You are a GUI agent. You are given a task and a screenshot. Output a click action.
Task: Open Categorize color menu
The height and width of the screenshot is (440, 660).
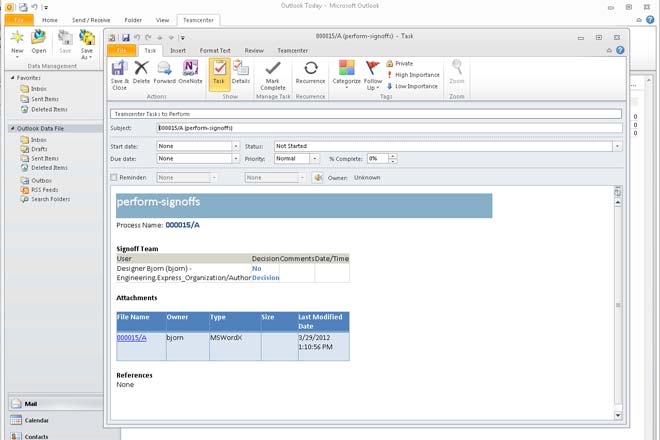click(x=346, y=74)
